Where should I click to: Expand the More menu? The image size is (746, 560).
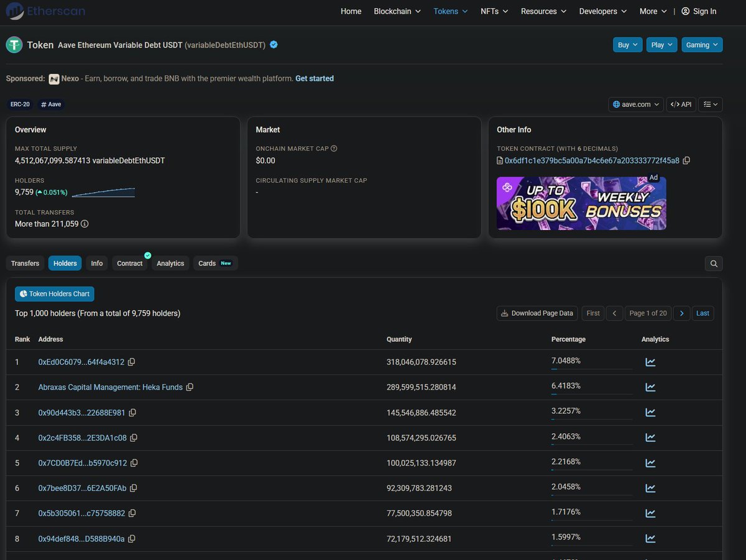[x=653, y=11]
